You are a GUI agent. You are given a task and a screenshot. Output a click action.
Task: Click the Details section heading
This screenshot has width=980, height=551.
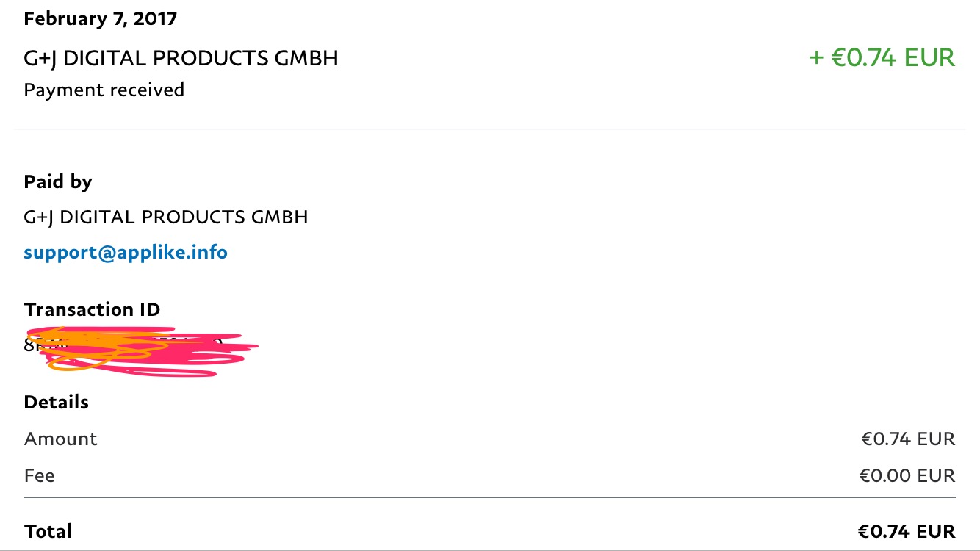57,403
